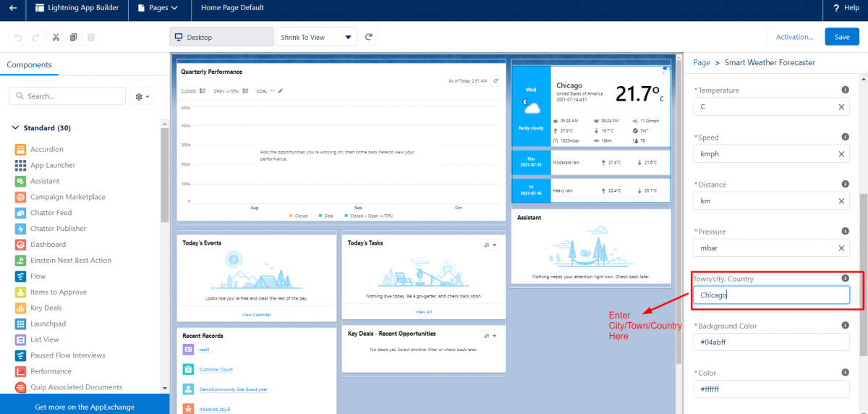Click the component Search field
This screenshot has width=868, height=414.
(67, 96)
